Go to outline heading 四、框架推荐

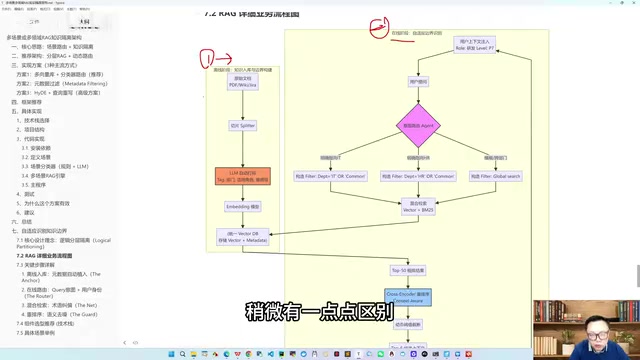coord(27,102)
